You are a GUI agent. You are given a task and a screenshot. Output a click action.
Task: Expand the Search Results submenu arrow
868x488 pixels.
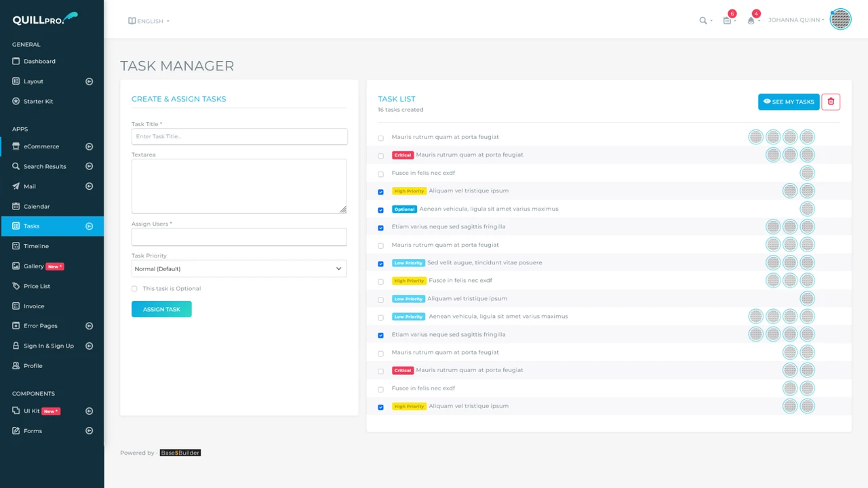(x=89, y=166)
